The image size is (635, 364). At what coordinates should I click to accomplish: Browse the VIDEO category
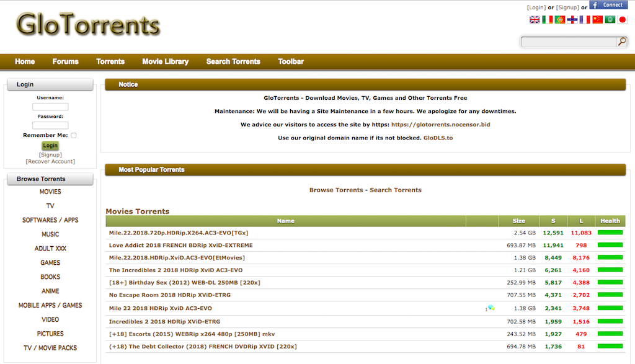(50, 319)
